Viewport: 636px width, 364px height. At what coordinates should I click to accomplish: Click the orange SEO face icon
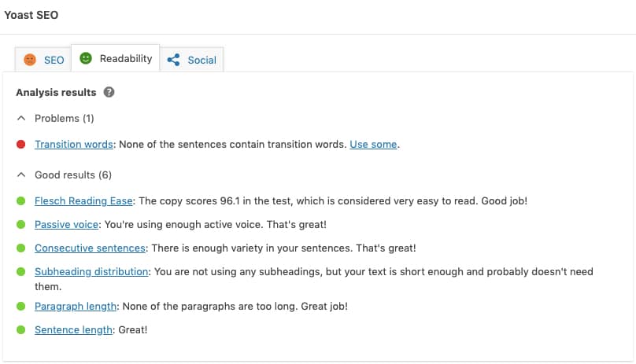coord(30,60)
